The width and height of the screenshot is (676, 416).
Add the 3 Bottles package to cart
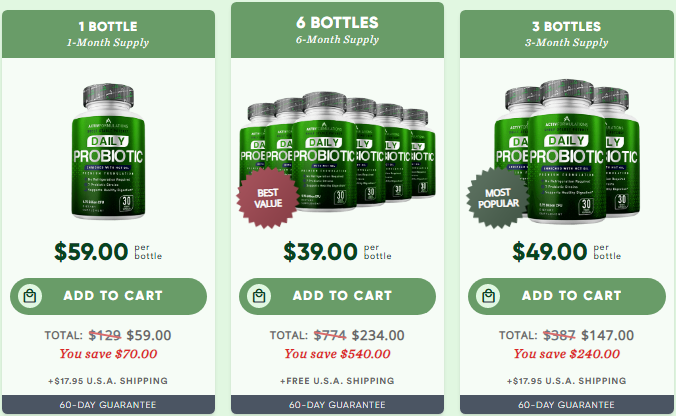point(567,296)
